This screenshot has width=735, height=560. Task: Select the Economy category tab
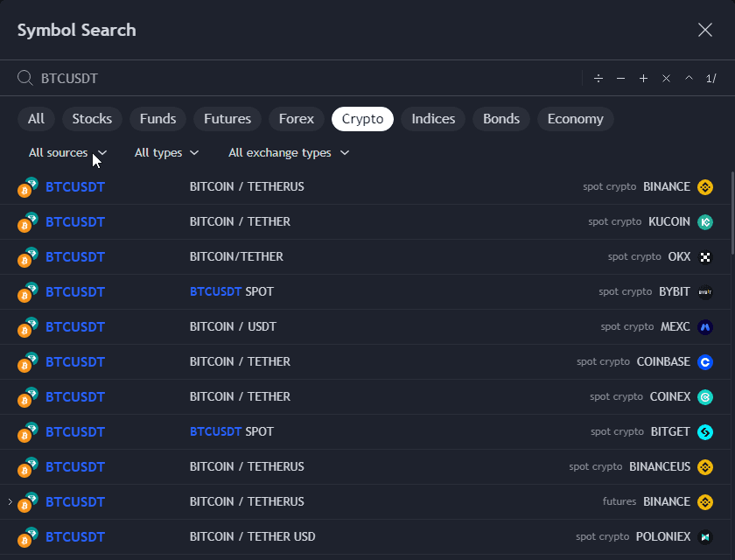tap(575, 119)
